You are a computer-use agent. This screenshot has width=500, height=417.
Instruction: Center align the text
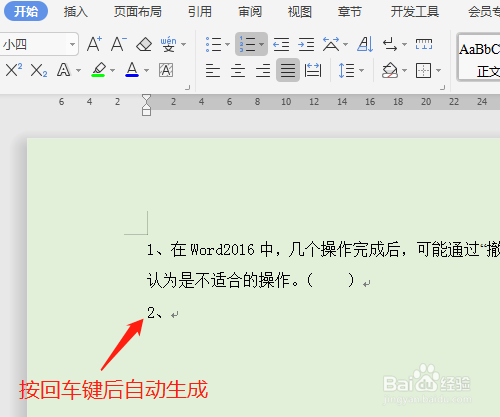pyautogui.click(x=238, y=70)
